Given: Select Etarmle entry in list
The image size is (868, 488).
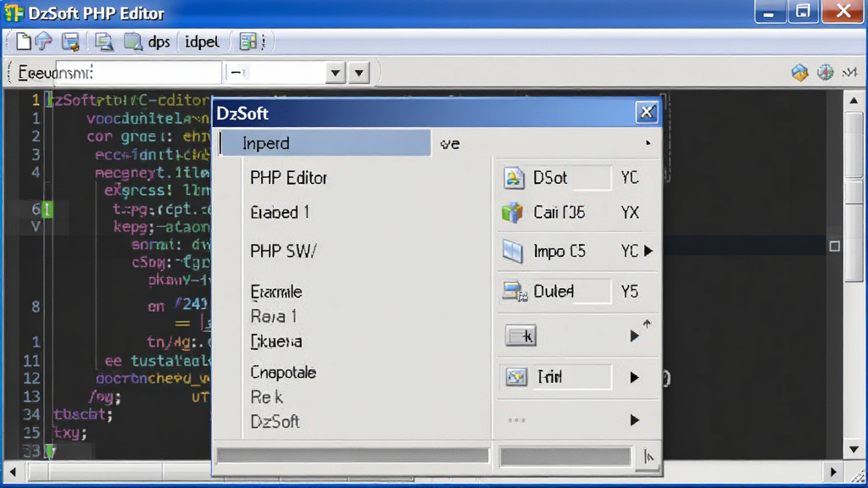Looking at the screenshot, I should [276, 291].
